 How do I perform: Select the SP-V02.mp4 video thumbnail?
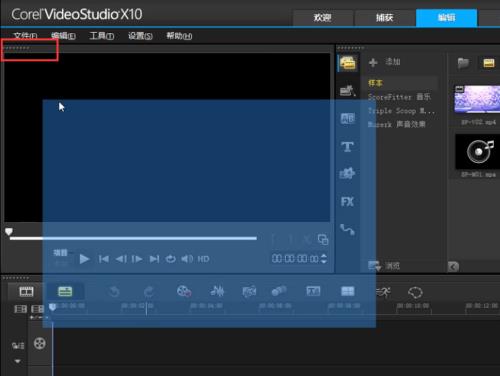pos(477,99)
